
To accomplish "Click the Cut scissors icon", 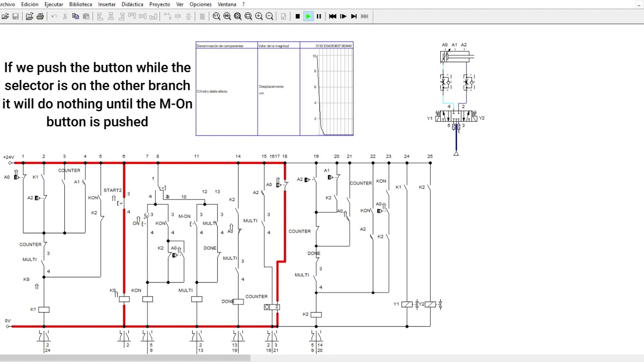I will [x=65, y=17].
